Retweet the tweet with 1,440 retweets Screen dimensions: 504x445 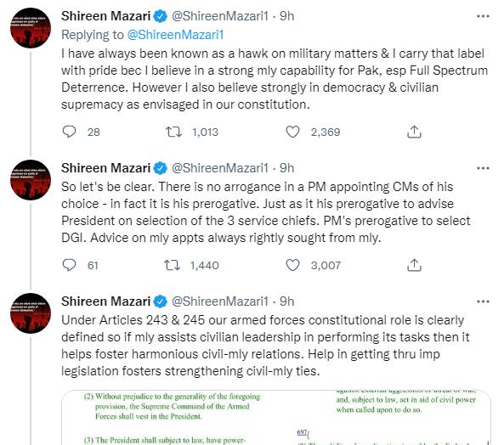[x=173, y=265]
